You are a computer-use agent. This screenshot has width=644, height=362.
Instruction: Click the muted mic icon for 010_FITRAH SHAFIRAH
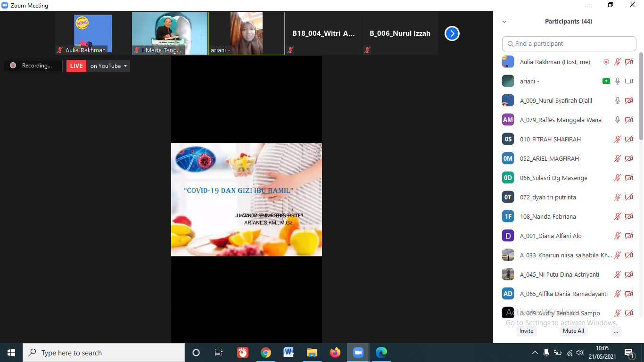(x=617, y=139)
